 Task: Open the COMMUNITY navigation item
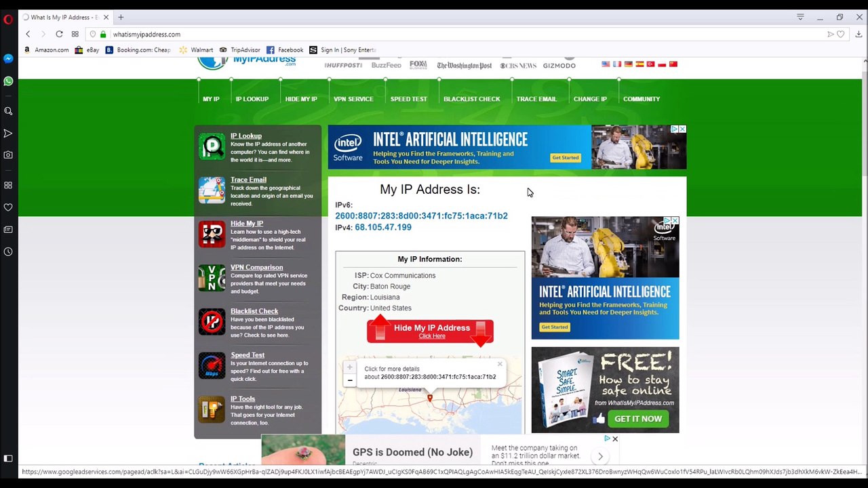[x=642, y=99]
